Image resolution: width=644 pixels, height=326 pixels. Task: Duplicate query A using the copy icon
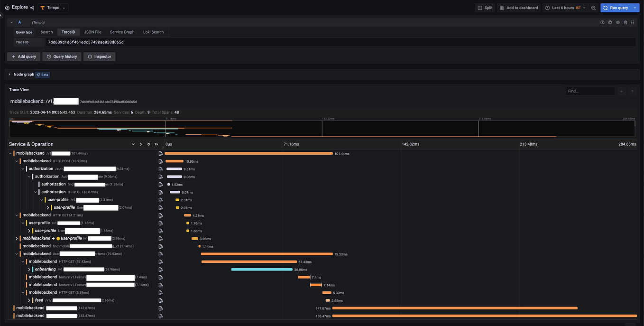click(x=610, y=22)
